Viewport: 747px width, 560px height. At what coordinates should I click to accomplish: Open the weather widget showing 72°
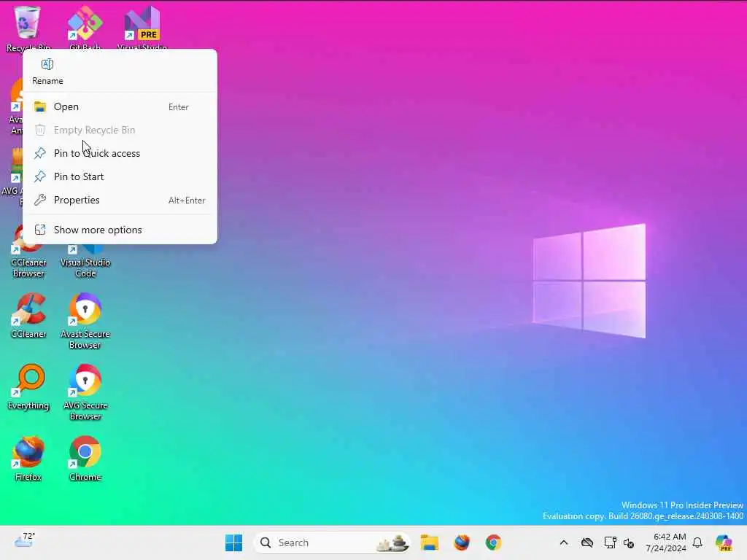pos(24,542)
